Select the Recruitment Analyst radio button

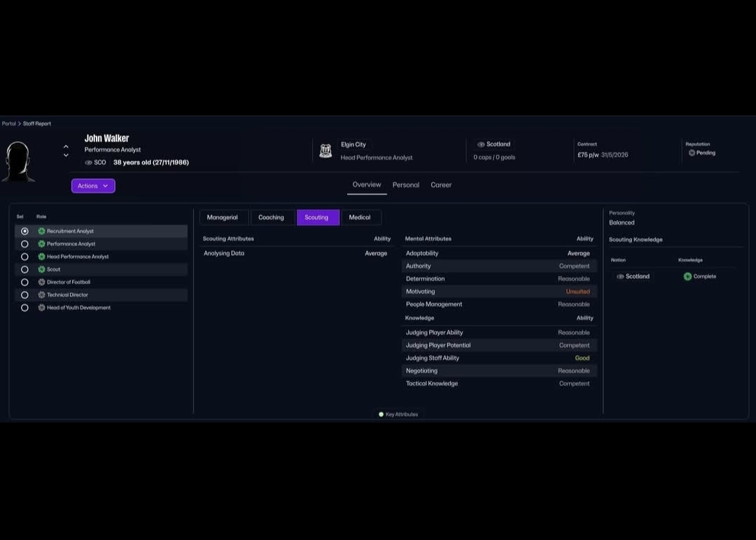pyautogui.click(x=24, y=232)
